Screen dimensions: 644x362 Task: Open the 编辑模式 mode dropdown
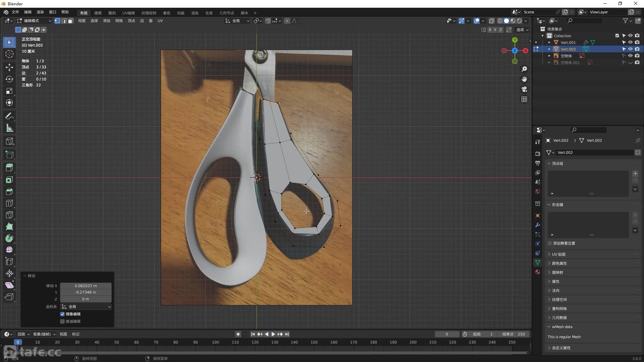pos(34,21)
